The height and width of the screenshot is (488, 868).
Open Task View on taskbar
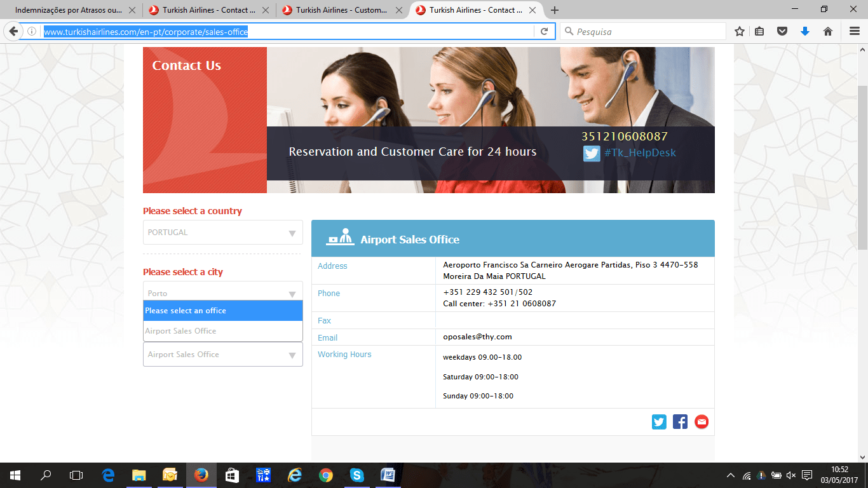(x=76, y=475)
